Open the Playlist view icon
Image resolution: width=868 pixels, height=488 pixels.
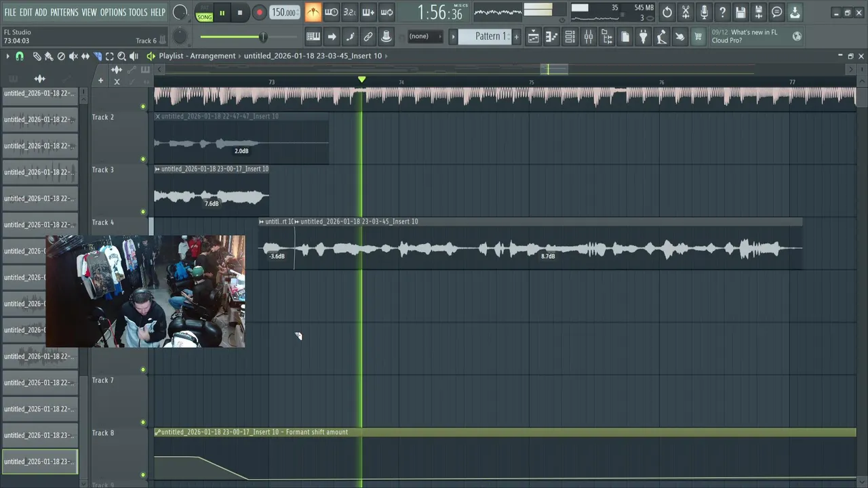click(x=533, y=37)
